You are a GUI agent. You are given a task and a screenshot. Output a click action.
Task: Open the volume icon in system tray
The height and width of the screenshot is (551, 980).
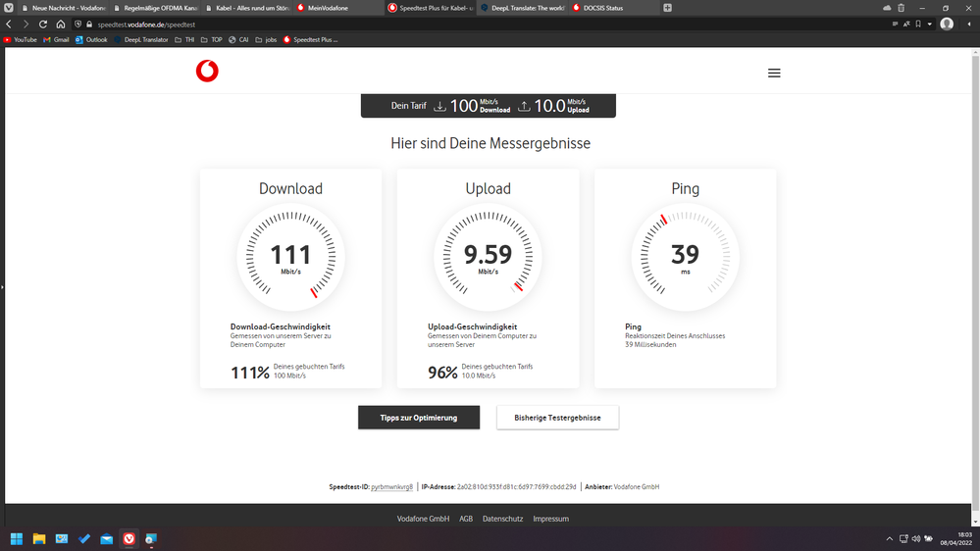click(x=916, y=538)
